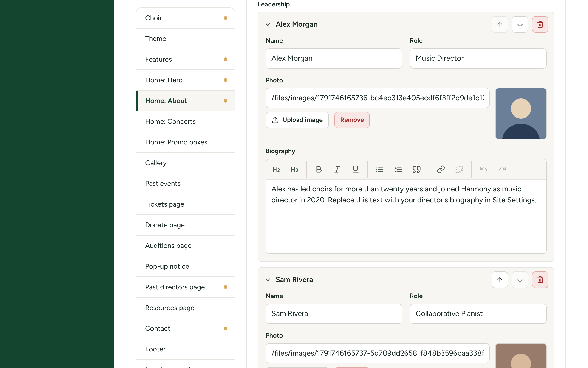Collapse the Sam Rivera section
This screenshot has height=368, width=588.
coord(268,280)
